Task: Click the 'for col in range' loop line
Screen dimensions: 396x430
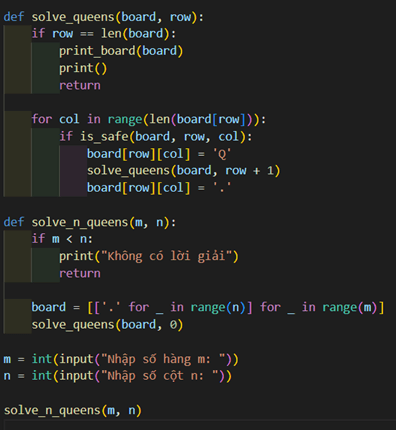Action: pos(149,119)
